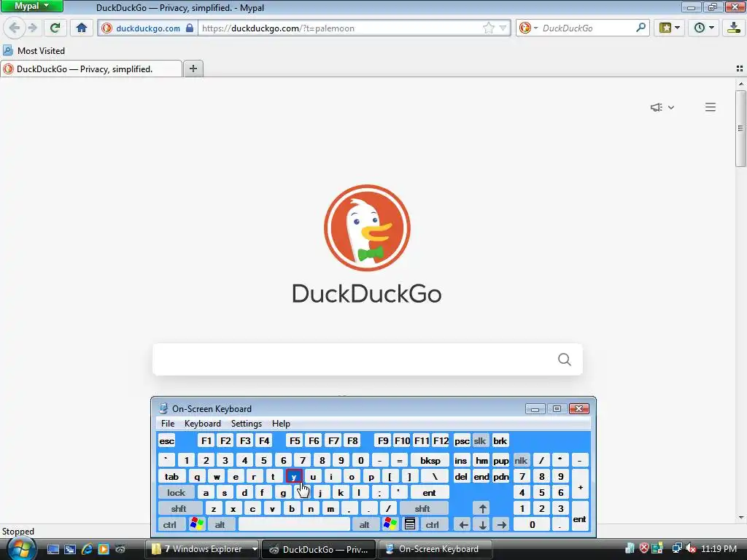Image resolution: width=747 pixels, height=560 pixels.
Task: Click the tab key on keyboard
Action: click(x=171, y=476)
